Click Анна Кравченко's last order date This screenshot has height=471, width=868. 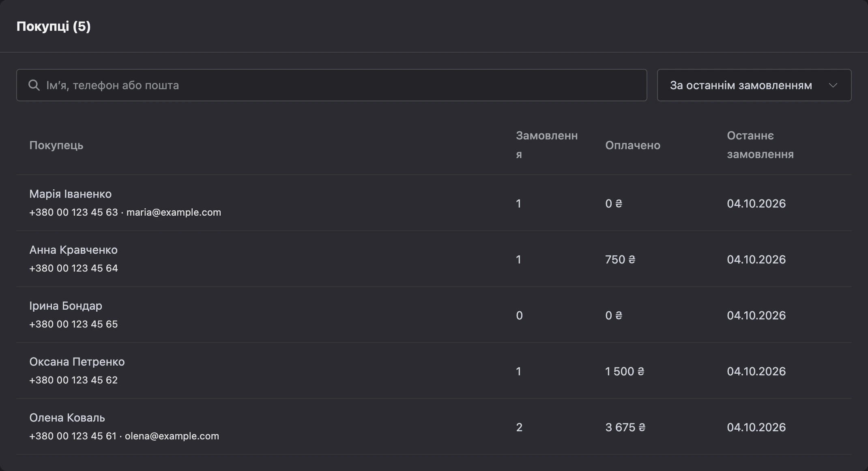[x=756, y=259]
